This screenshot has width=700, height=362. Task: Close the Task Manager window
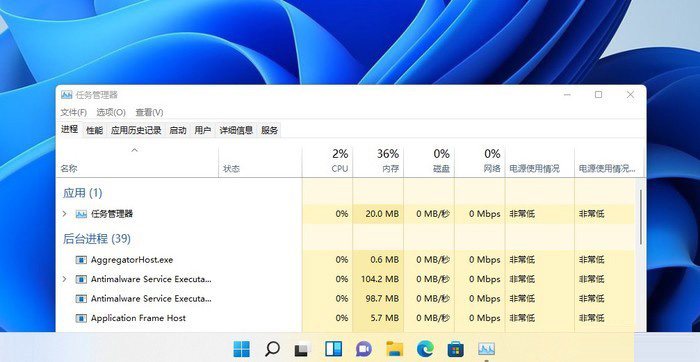pos(630,95)
